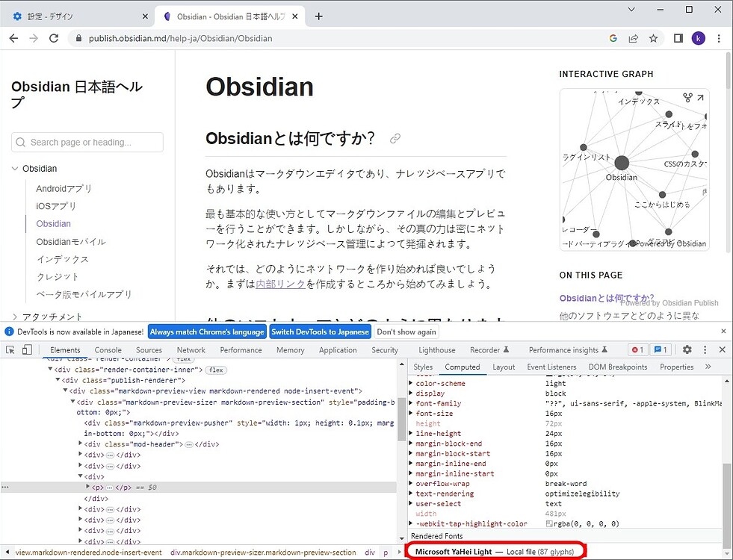The width and height of the screenshot is (733, 560).
Task: Expand the font-family computed property
Action: pyautogui.click(x=411, y=403)
